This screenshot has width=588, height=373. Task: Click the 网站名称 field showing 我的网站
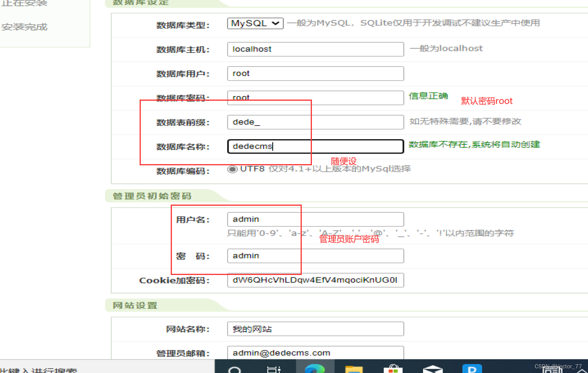(315, 329)
